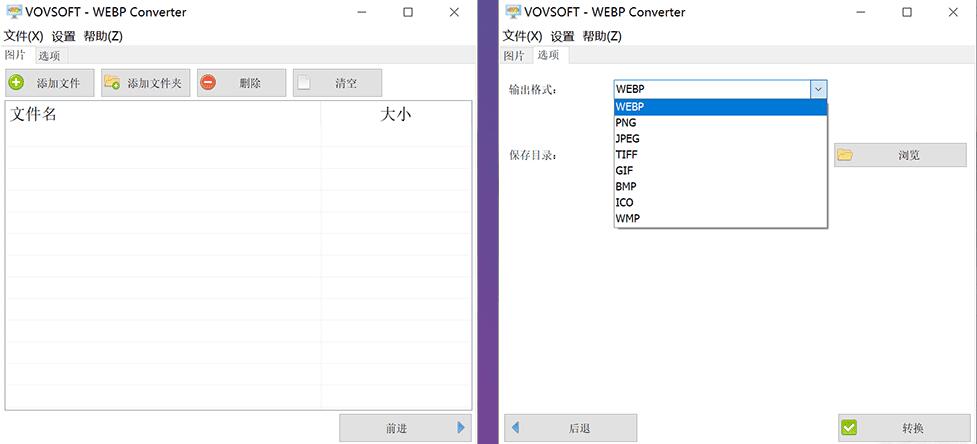The image size is (977, 444).
Task: Click the 保存目录: label
Action: pos(533,155)
